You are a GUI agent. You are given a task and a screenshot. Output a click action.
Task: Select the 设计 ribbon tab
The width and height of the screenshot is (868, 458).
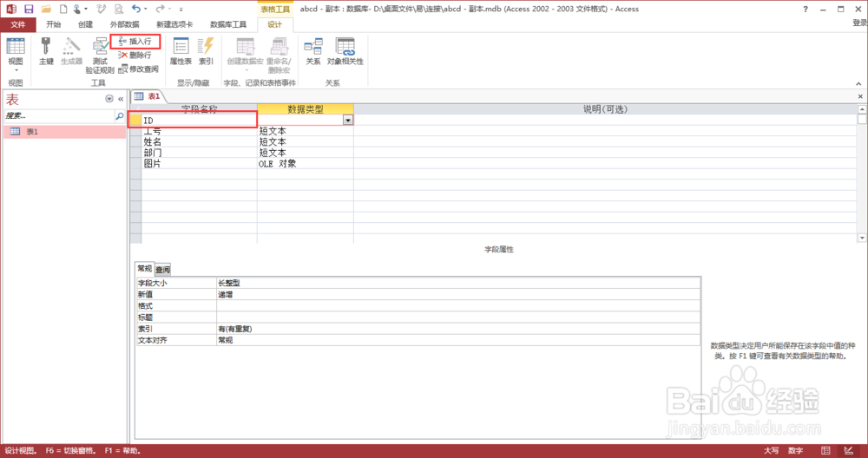pyautogui.click(x=274, y=24)
